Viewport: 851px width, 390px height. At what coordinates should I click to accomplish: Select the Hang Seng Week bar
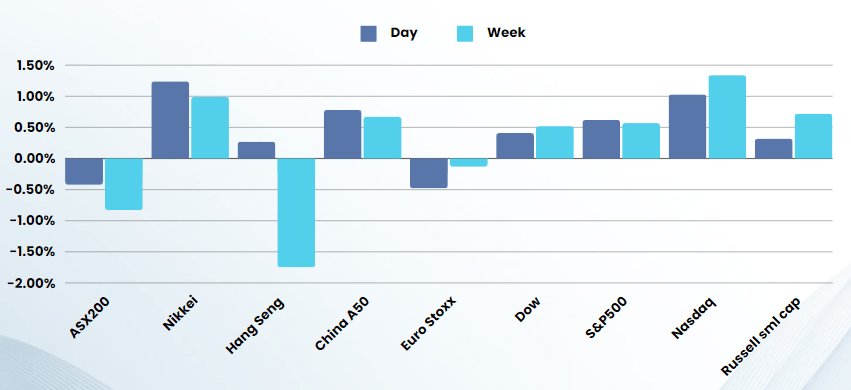pos(296,213)
